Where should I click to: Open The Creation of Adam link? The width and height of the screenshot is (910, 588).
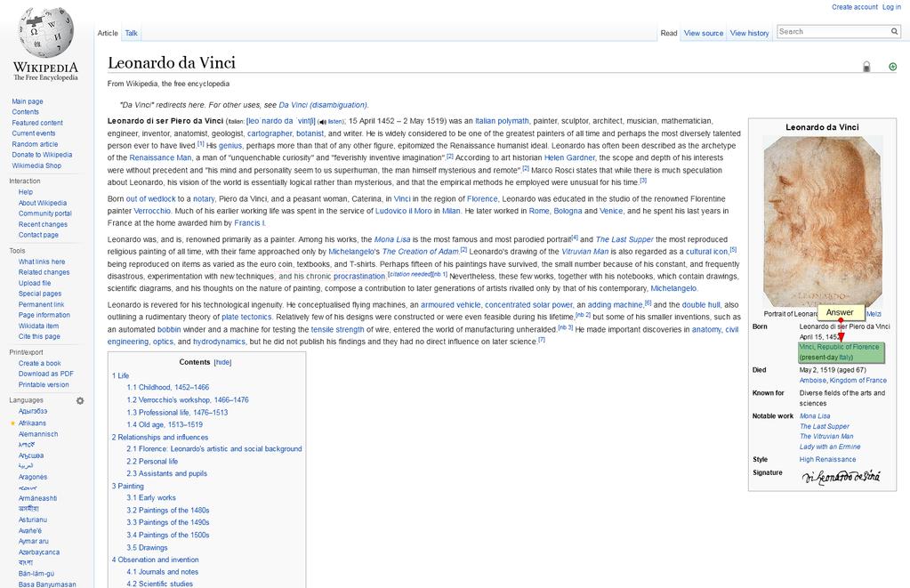tap(420, 252)
